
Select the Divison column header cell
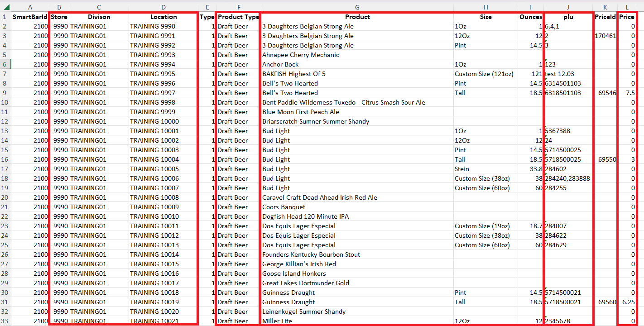99,17
